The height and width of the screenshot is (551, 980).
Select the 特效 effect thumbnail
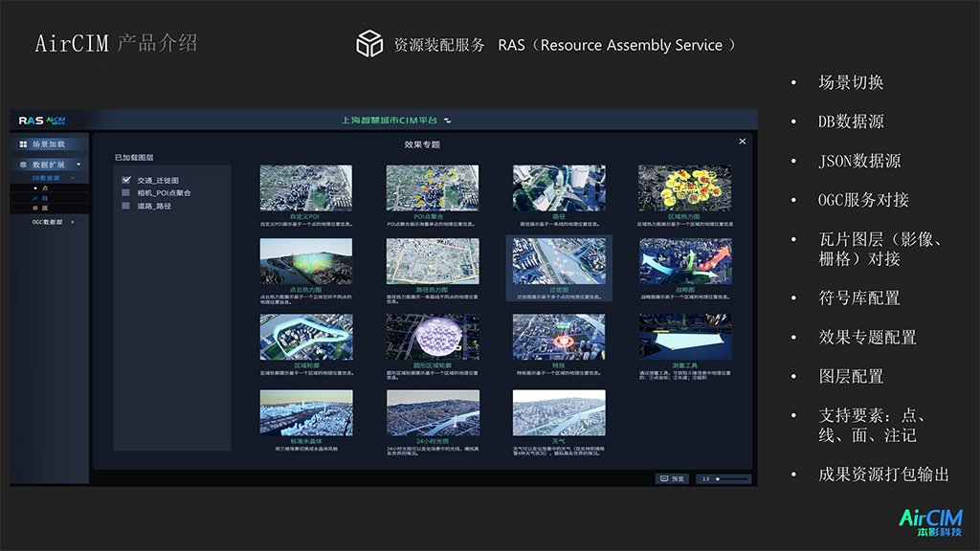coord(559,337)
